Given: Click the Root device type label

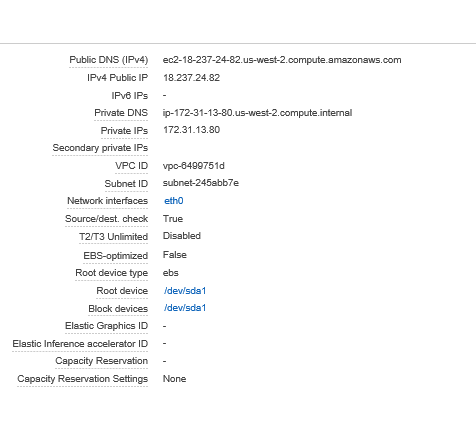Looking at the screenshot, I should 111,273.
